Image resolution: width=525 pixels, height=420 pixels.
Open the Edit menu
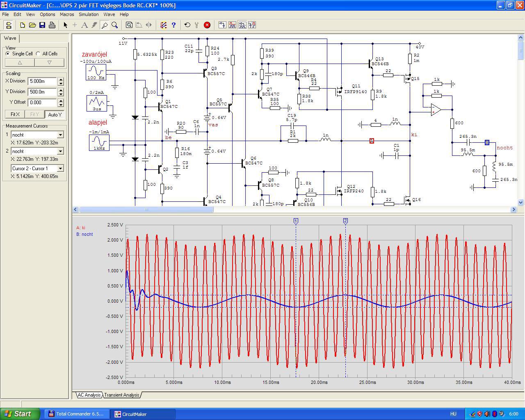pyautogui.click(x=17, y=14)
